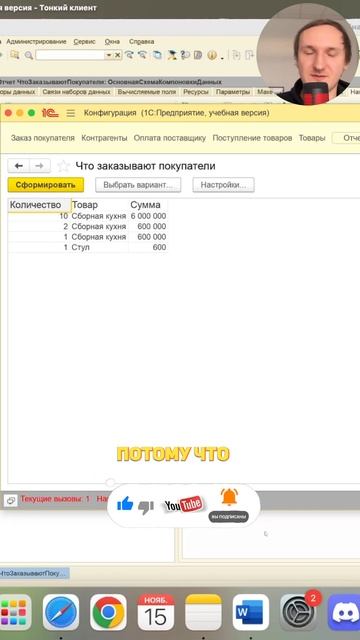
Task: Click the yellow Сформировать button
Action: point(46,185)
